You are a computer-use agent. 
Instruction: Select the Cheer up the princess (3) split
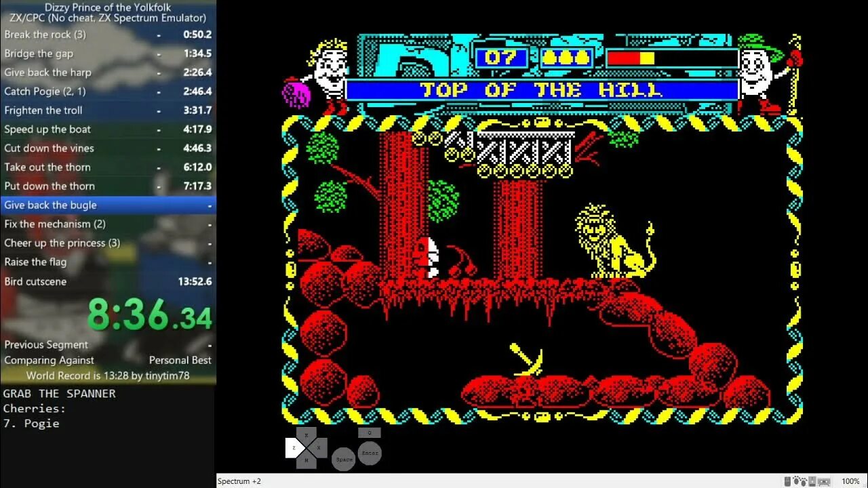[x=108, y=243]
